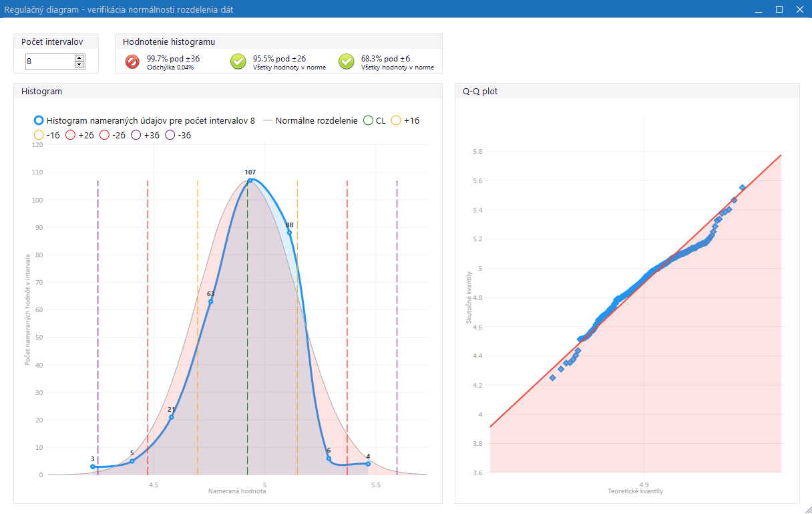812x514 pixels.
Task: Click the red warning icon for ±3σ
Action: [132, 62]
